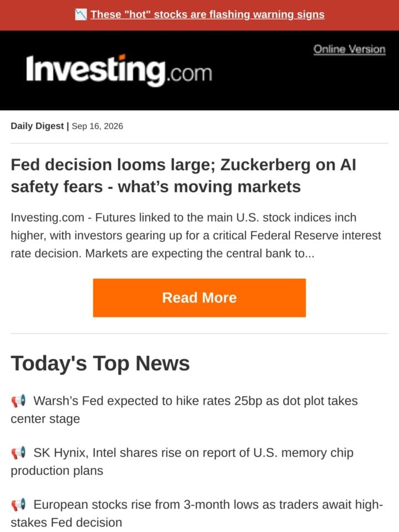Image resolution: width=399 pixels, height=532 pixels.
Task: Open SK Hynix, Intel shares rise story
Action: point(182,462)
